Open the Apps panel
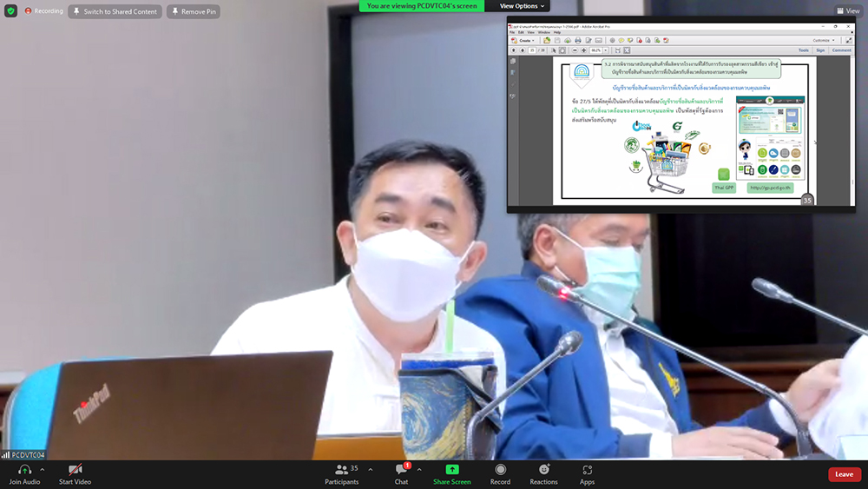This screenshot has height=489, width=868. [x=588, y=473]
